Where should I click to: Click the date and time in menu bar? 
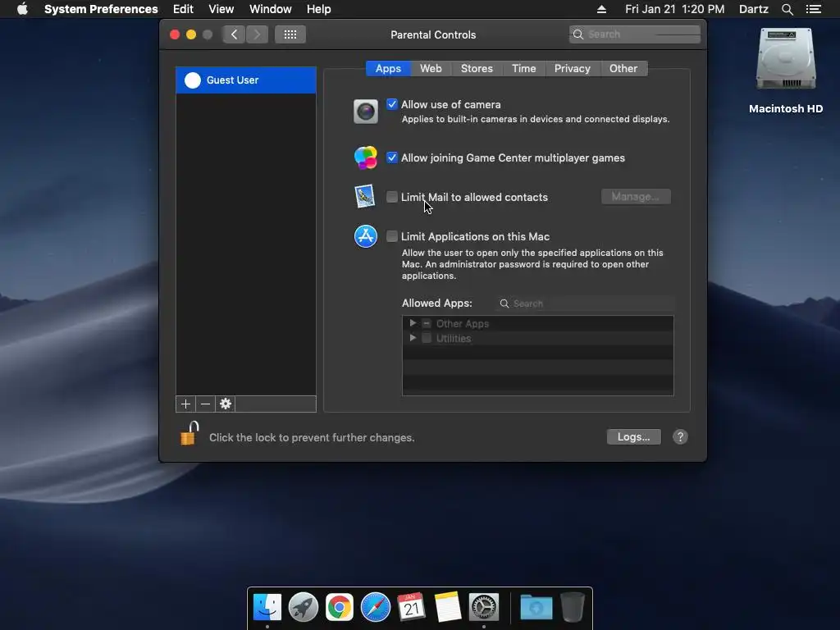pyautogui.click(x=674, y=9)
